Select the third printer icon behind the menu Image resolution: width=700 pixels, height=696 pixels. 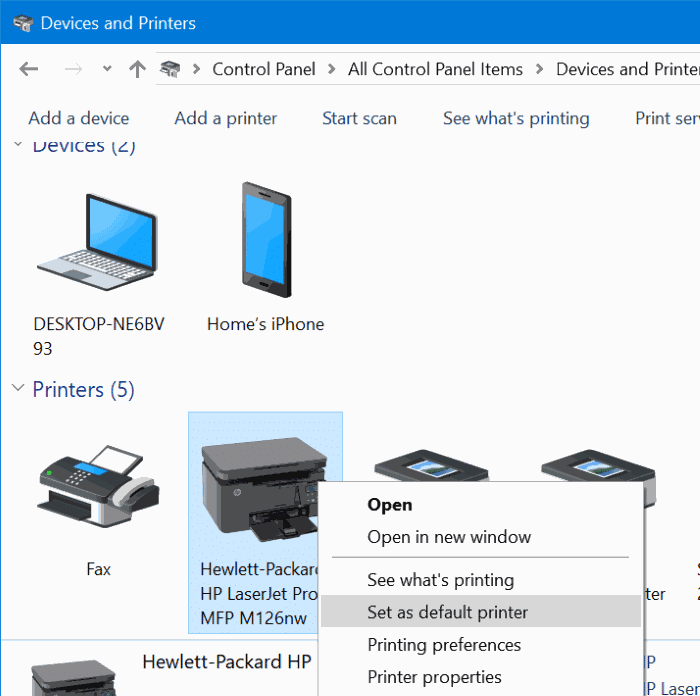pyautogui.click(x=431, y=465)
